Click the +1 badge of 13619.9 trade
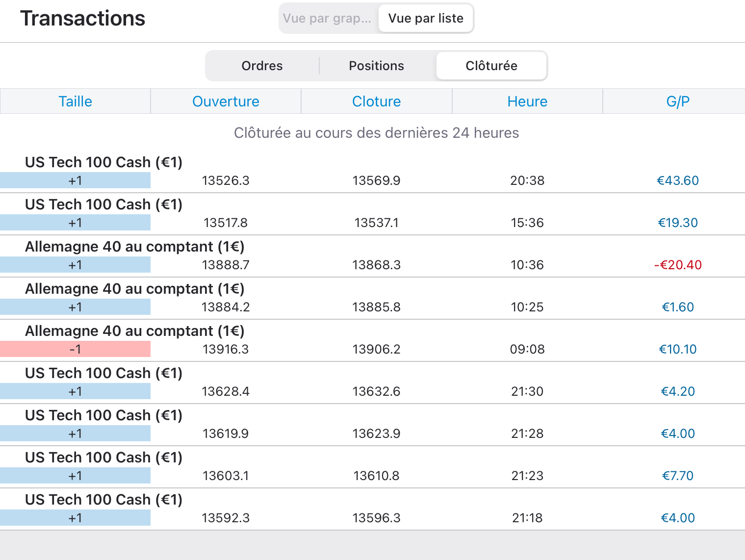 click(x=75, y=433)
